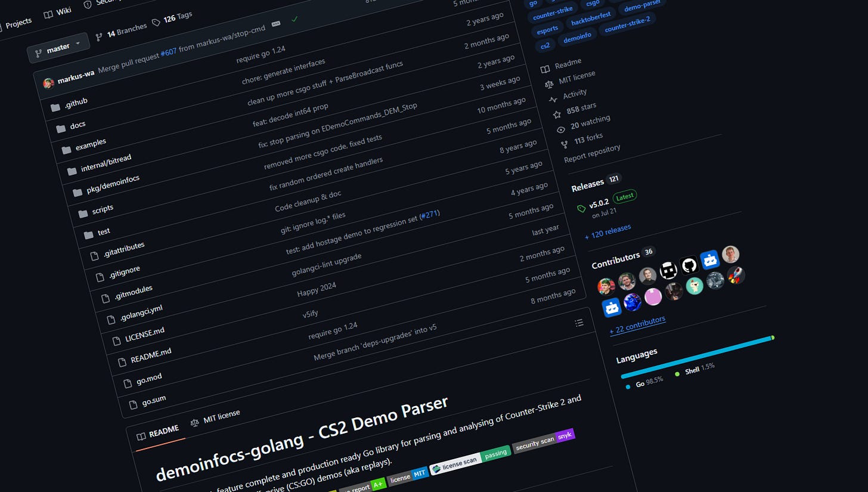
Task: Open the + 120 releases link
Action: tap(607, 231)
